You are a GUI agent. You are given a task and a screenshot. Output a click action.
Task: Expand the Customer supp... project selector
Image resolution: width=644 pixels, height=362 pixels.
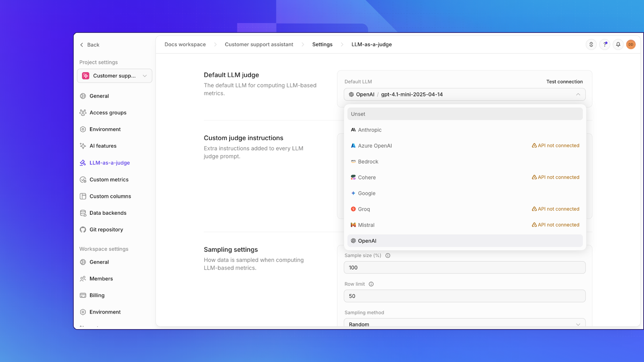114,76
